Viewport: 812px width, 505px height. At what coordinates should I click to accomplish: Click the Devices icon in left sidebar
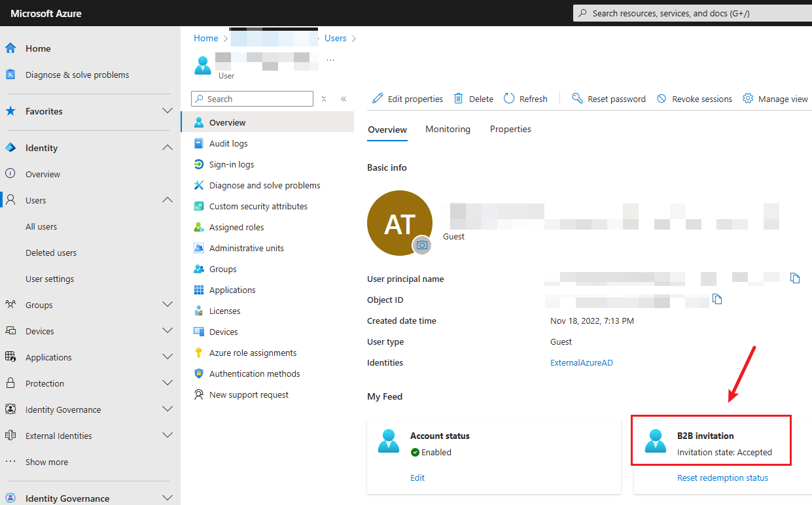click(10, 331)
